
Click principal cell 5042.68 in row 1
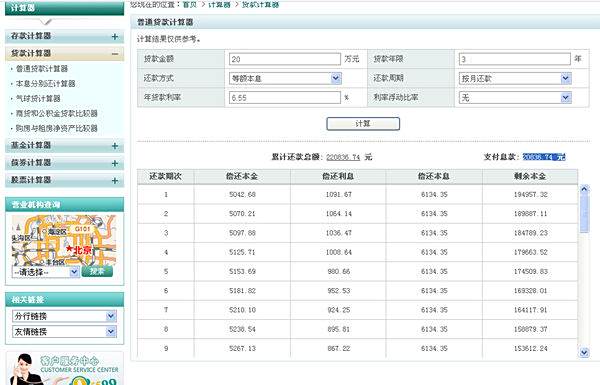click(242, 195)
